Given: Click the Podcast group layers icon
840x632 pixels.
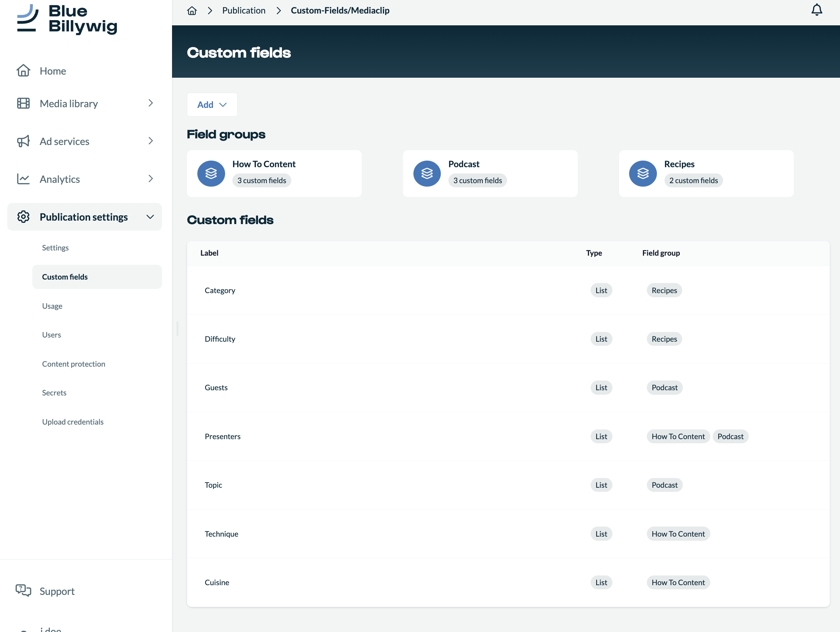Looking at the screenshot, I should tap(427, 173).
